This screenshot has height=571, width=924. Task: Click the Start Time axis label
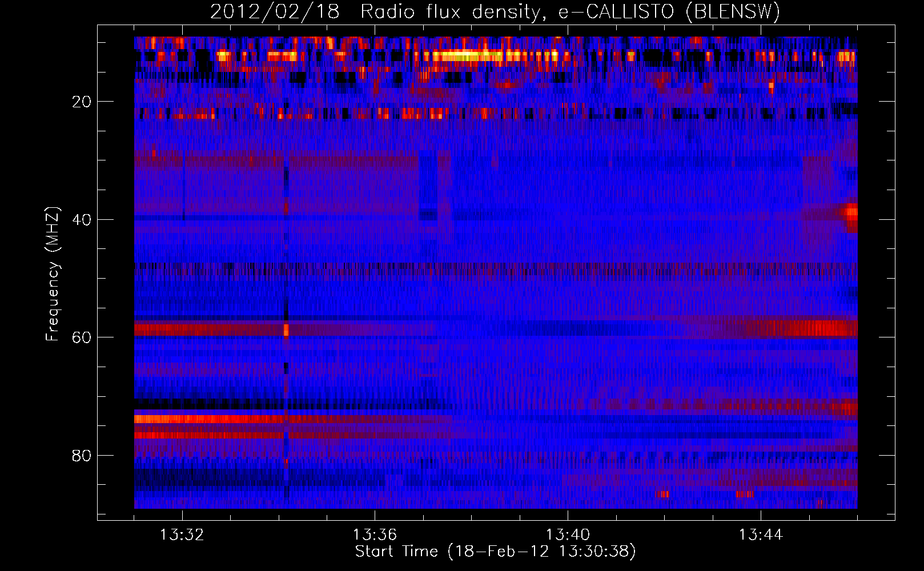(495, 552)
